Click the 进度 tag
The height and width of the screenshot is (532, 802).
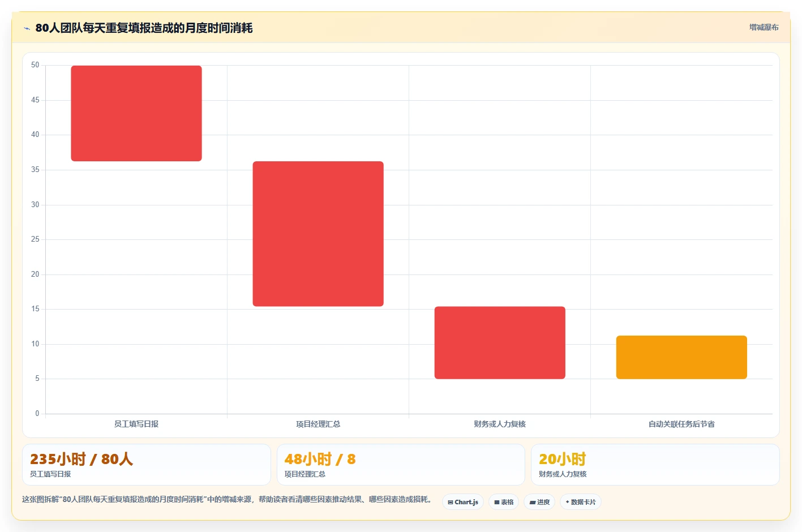[539, 502]
